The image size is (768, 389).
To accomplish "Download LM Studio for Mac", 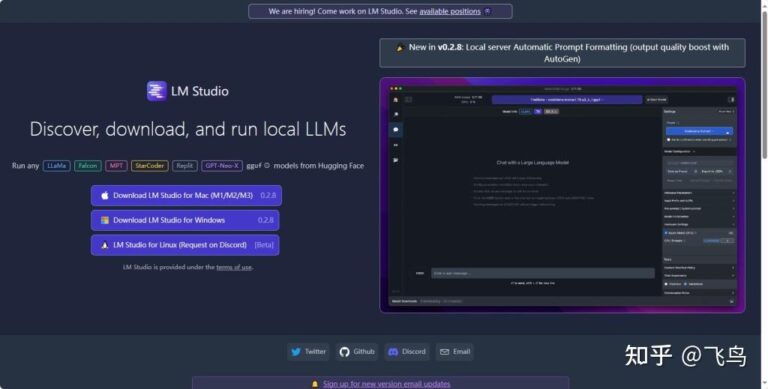I will point(186,195).
